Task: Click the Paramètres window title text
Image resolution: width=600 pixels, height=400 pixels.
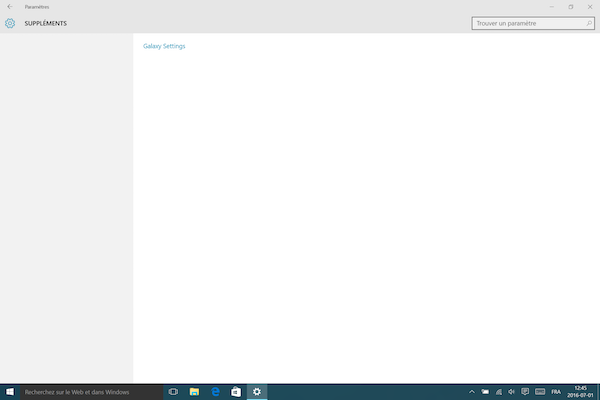Action: (x=37, y=7)
